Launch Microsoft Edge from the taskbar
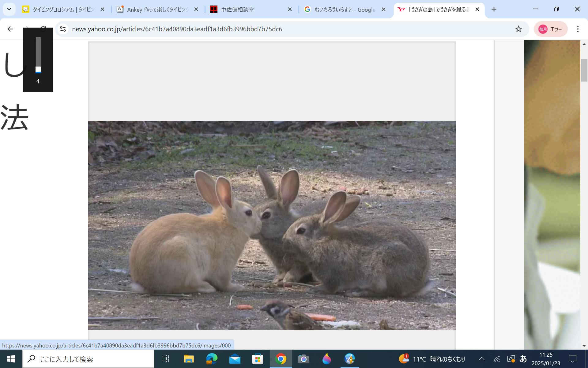Image resolution: width=588 pixels, height=368 pixels. point(212,359)
